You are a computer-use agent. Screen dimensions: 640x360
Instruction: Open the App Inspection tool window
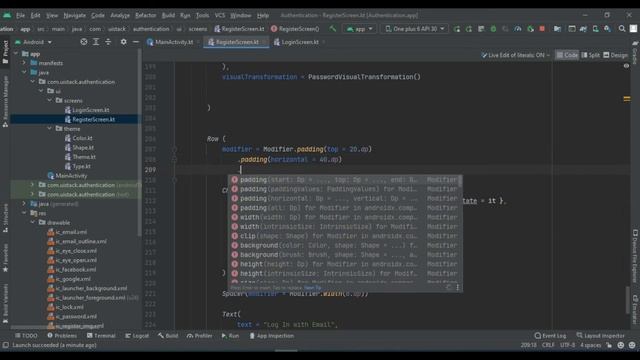pyautogui.click(x=271, y=336)
